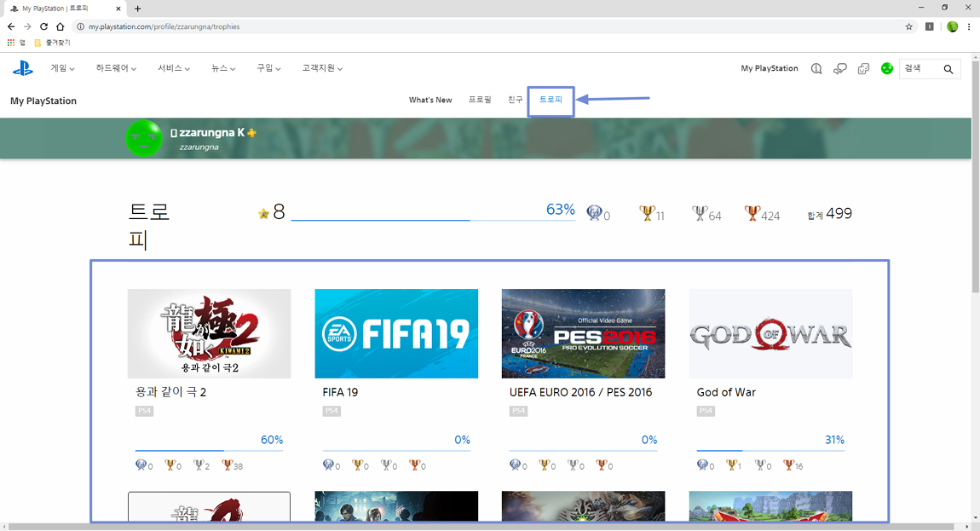Click the My PlayStation page title

[x=43, y=101]
